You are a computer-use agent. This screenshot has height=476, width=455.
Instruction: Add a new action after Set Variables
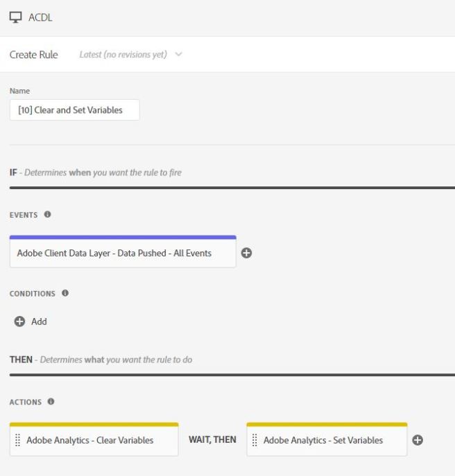click(x=418, y=441)
